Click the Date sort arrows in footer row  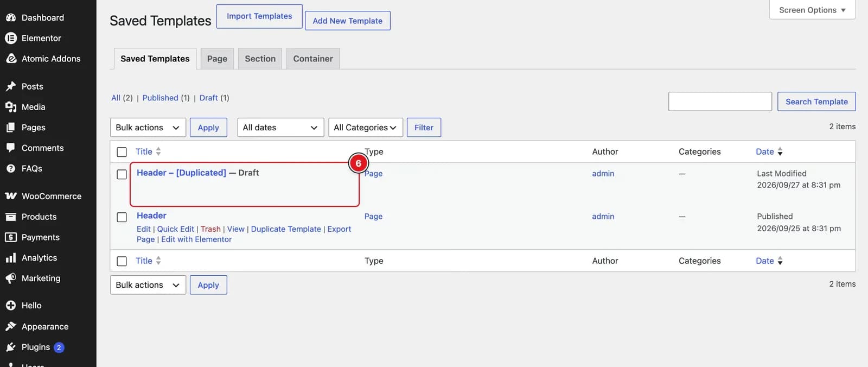[x=780, y=261]
